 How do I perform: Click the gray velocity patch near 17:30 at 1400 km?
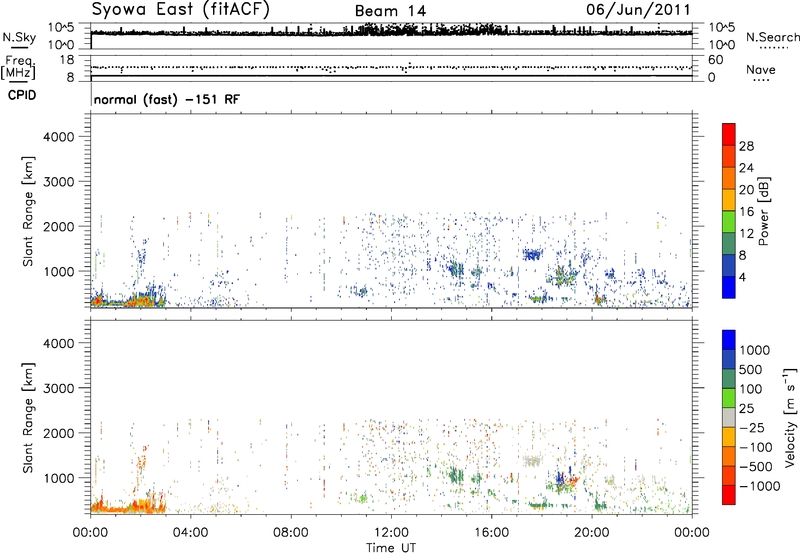click(x=532, y=461)
